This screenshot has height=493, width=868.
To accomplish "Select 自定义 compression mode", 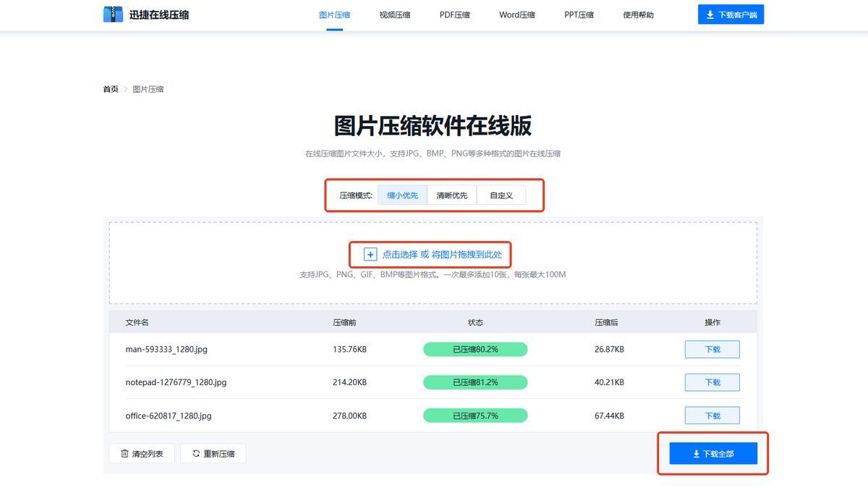I will [501, 195].
